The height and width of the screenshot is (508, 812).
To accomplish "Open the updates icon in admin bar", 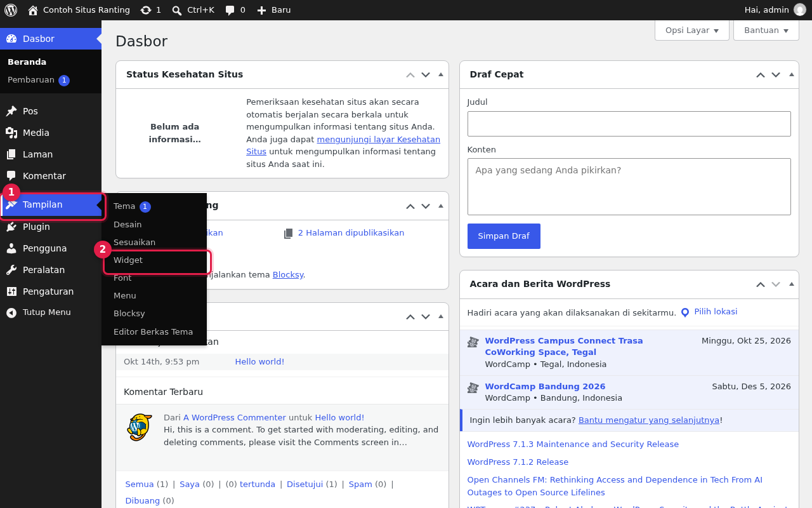I will pyautogui.click(x=146, y=10).
